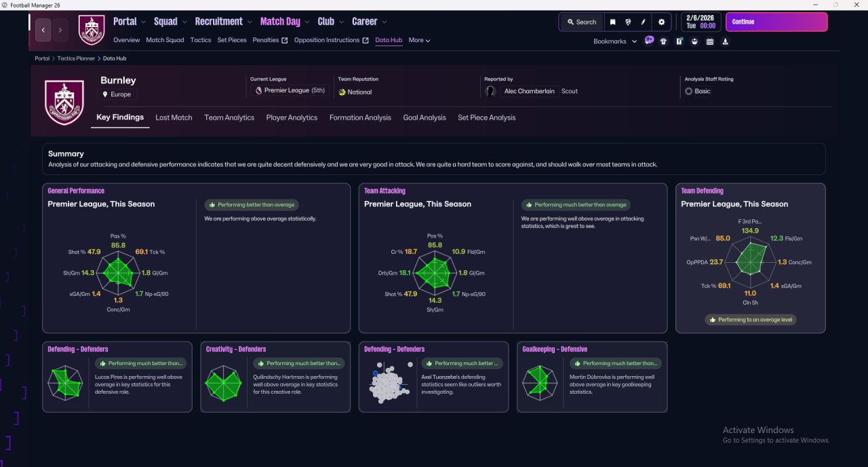Switch to the Last Match tab
This screenshot has height=467, width=868.
click(174, 117)
